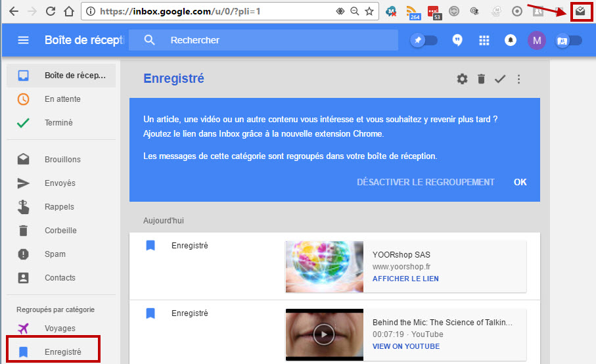
Task: Click the www.yoorshop.fr text
Action: click(x=401, y=267)
